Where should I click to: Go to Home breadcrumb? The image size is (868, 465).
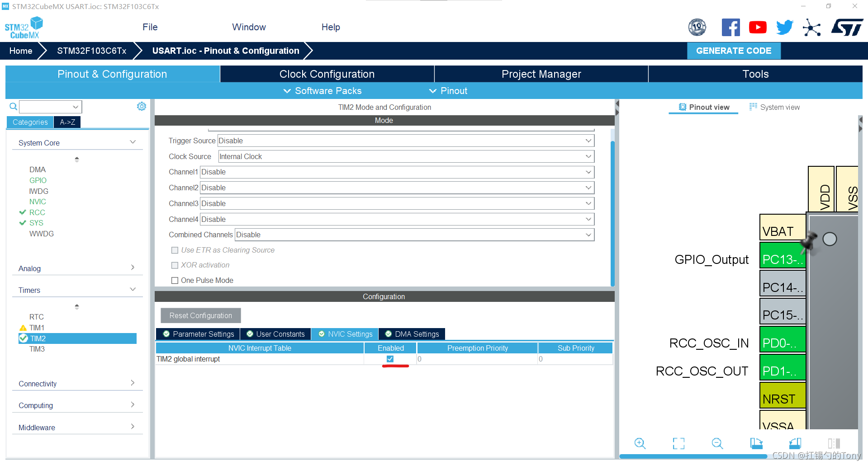tap(21, 51)
